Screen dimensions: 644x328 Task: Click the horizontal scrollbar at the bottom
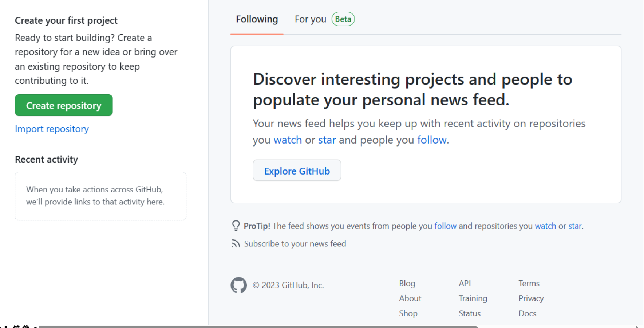(x=258, y=327)
